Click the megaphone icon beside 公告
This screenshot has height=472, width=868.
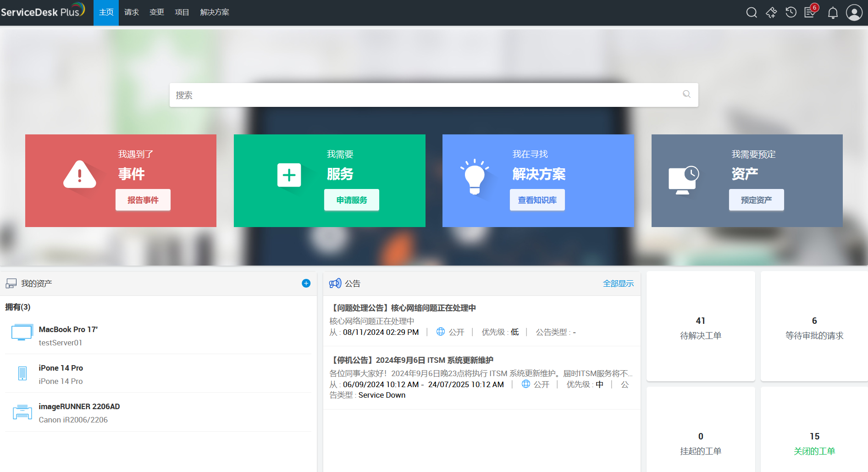(335, 283)
